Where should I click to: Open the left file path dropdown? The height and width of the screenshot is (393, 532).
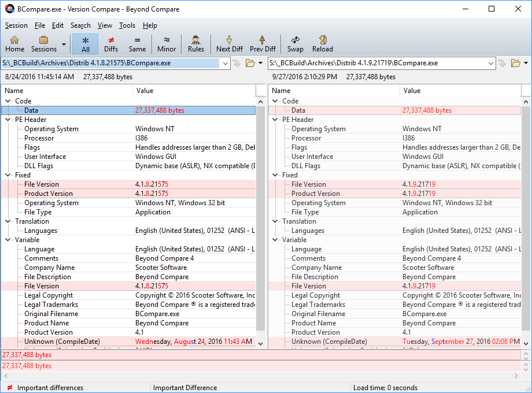[x=226, y=64]
